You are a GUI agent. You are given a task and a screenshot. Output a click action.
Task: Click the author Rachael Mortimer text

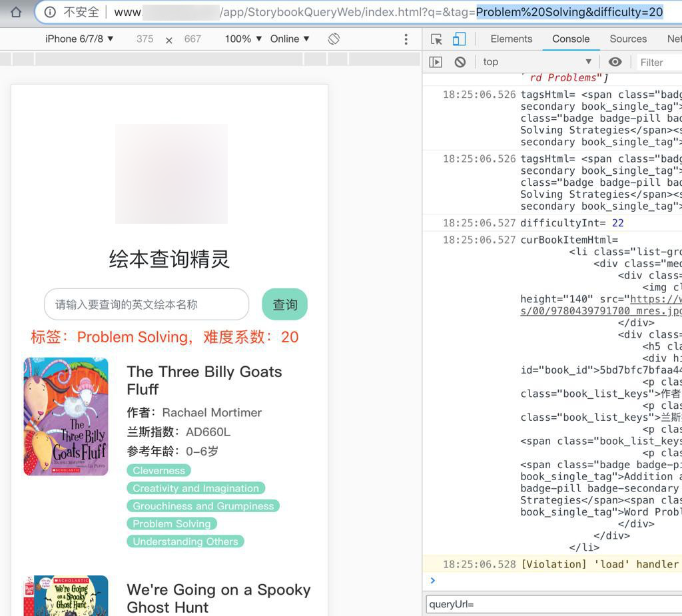[212, 412]
